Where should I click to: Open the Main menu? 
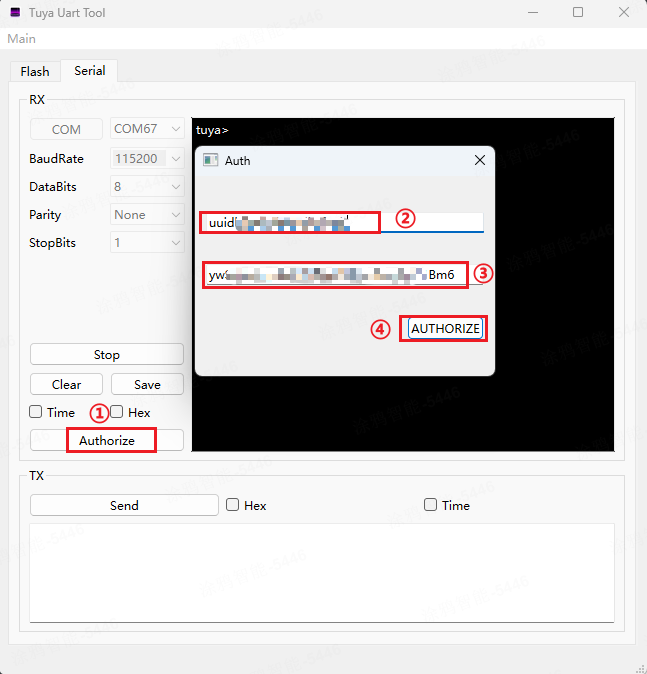pos(21,39)
